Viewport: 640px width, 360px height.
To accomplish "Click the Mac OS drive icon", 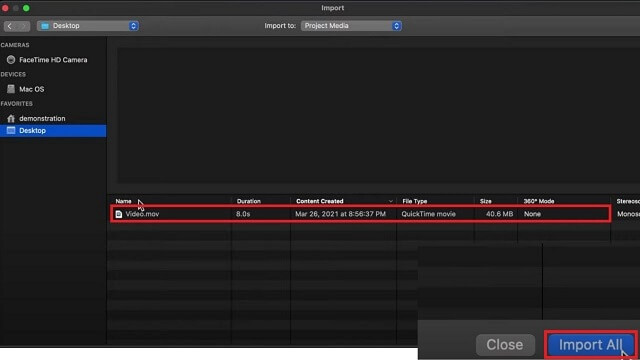I will pos(11,89).
